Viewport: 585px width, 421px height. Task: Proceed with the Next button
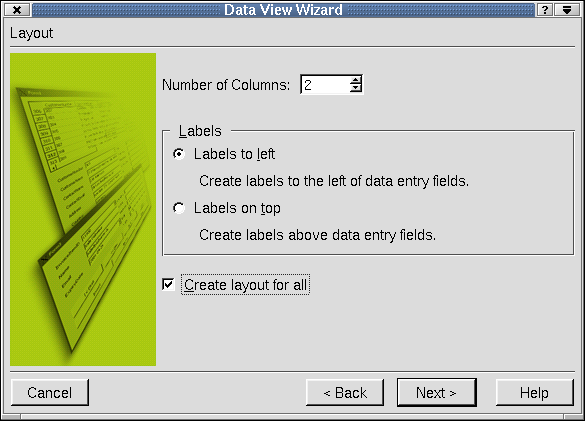[x=437, y=392]
